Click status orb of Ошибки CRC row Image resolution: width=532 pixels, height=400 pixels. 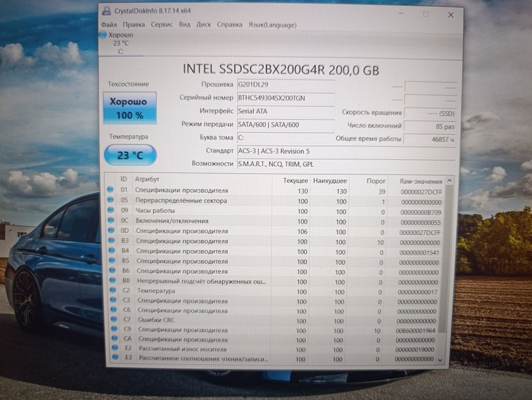click(115, 319)
